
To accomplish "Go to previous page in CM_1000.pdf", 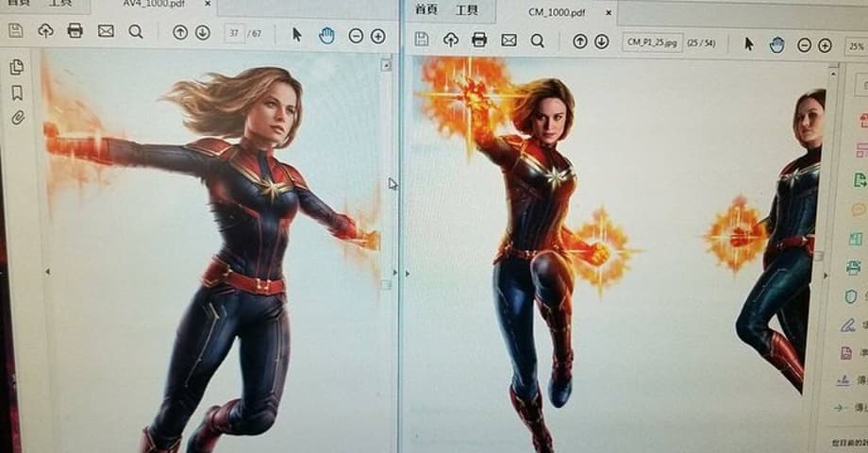I will [x=580, y=42].
